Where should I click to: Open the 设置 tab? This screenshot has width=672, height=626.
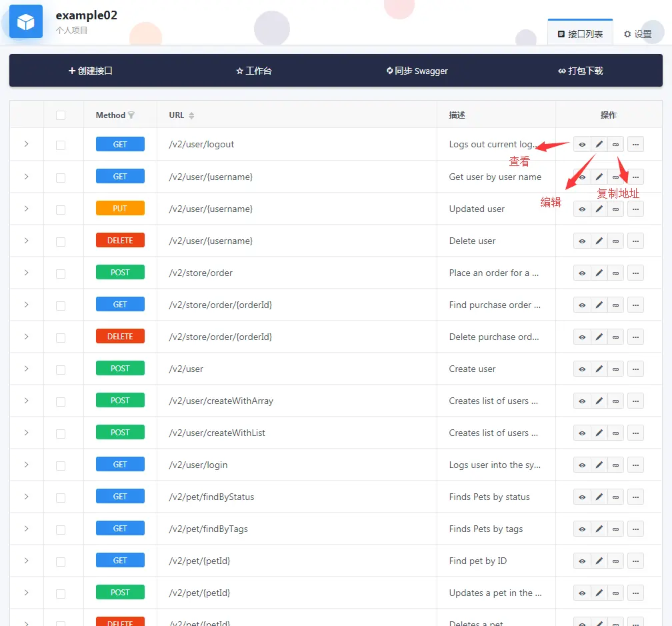[638, 34]
